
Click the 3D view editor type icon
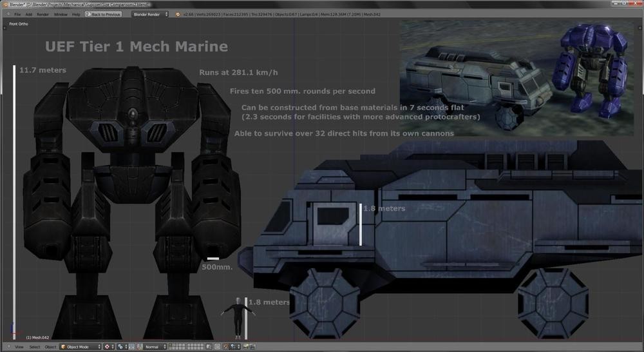click(x=7, y=347)
